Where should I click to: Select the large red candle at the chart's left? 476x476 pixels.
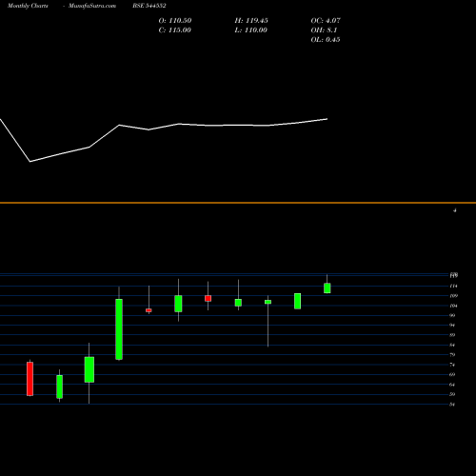(x=30, y=379)
